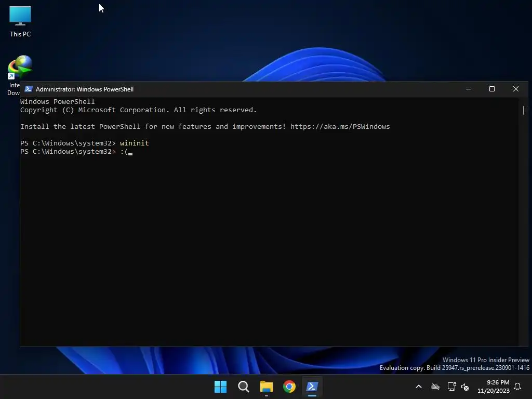The image size is (532, 399).
Task: Open the This PC desktop icon
Action: point(20,21)
